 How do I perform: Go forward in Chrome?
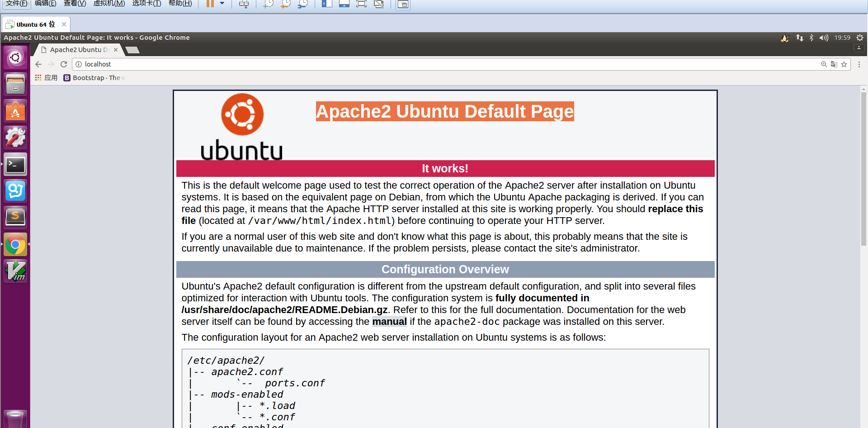tap(51, 64)
